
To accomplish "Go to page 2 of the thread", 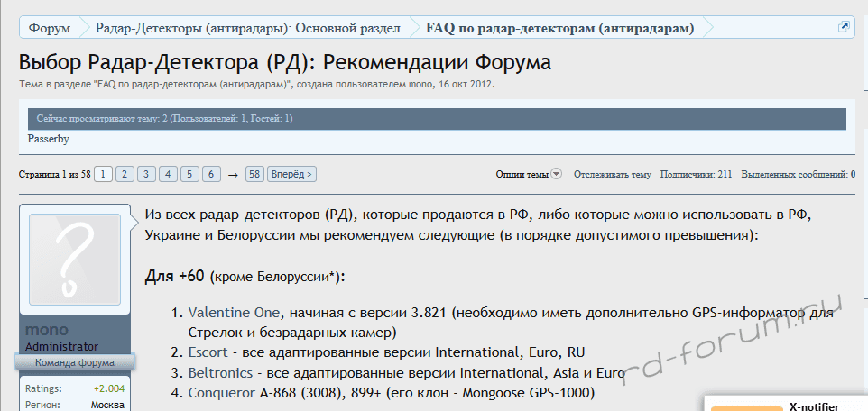I will [x=125, y=174].
